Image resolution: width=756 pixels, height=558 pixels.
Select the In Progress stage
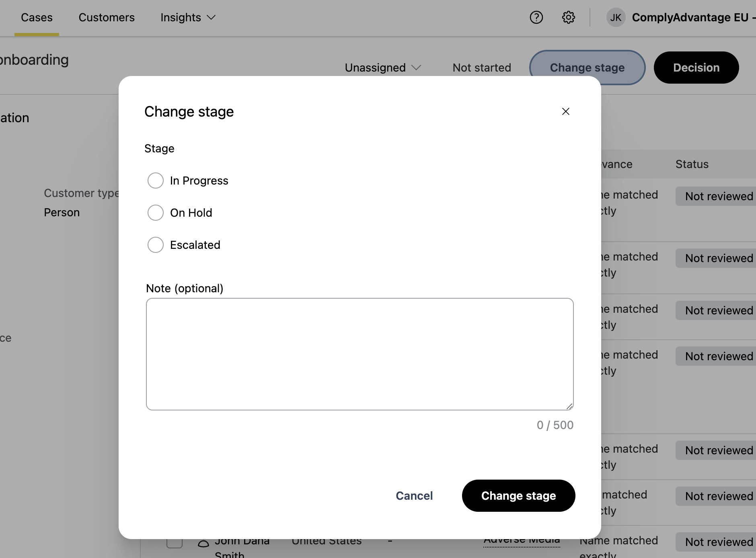[x=156, y=181]
